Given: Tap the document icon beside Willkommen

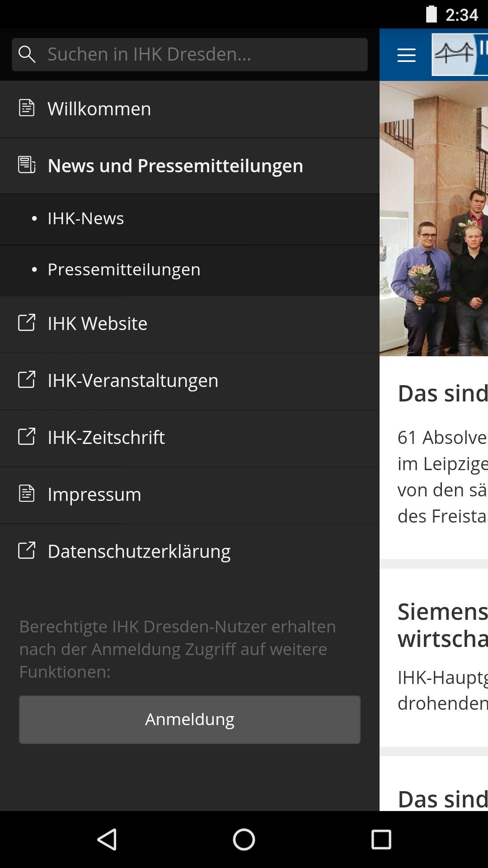Looking at the screenshot, I should 27,108.
